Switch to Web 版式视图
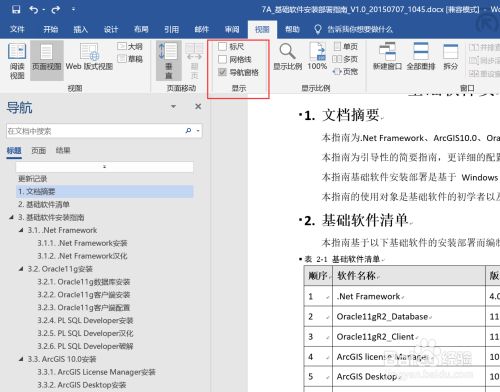 (89, 57)
